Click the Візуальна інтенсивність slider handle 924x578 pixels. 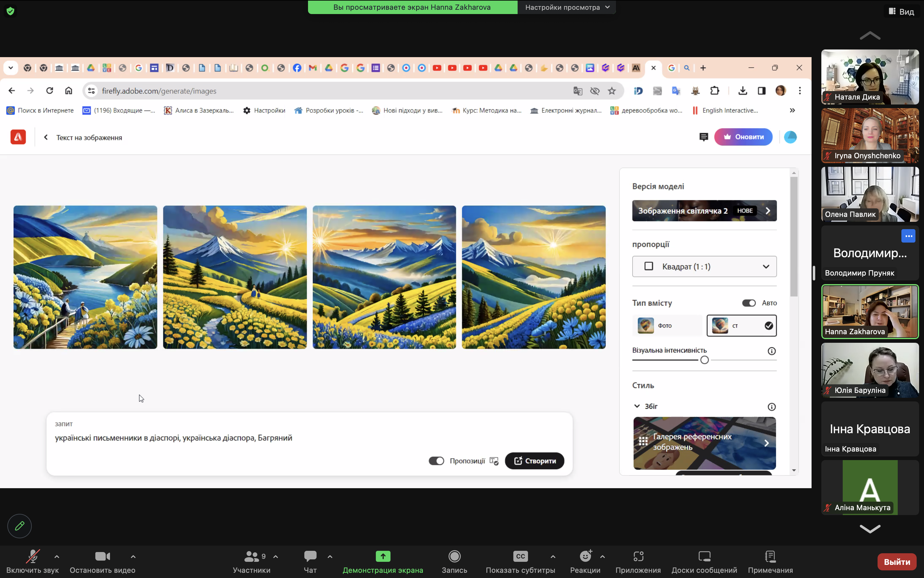pyautogui.click(x=704, y=360)
